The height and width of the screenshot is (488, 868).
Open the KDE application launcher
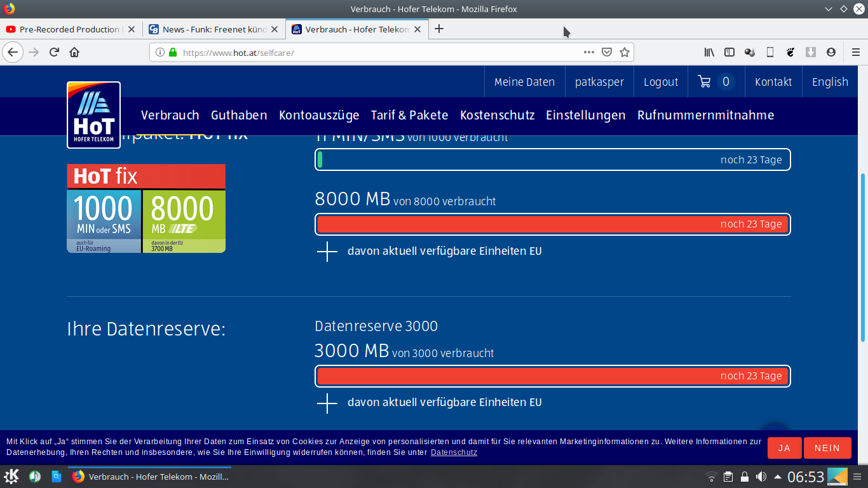tap(11, 477)
